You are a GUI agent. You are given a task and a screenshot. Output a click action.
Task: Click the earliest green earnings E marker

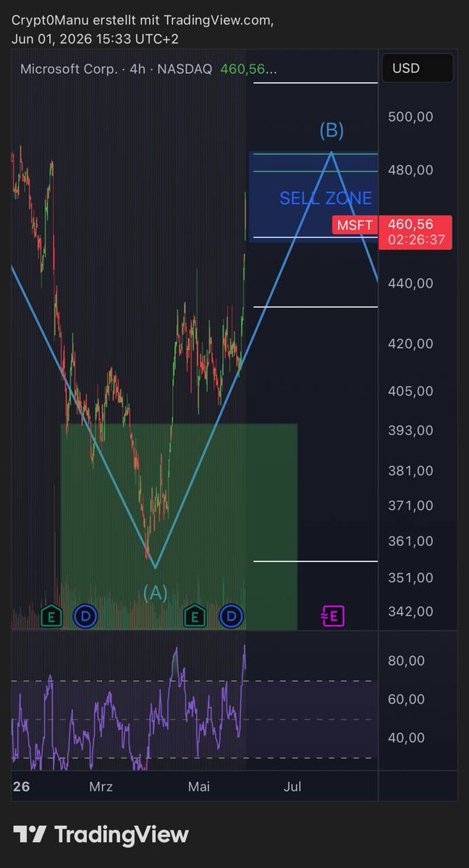[x=51, y=616]
